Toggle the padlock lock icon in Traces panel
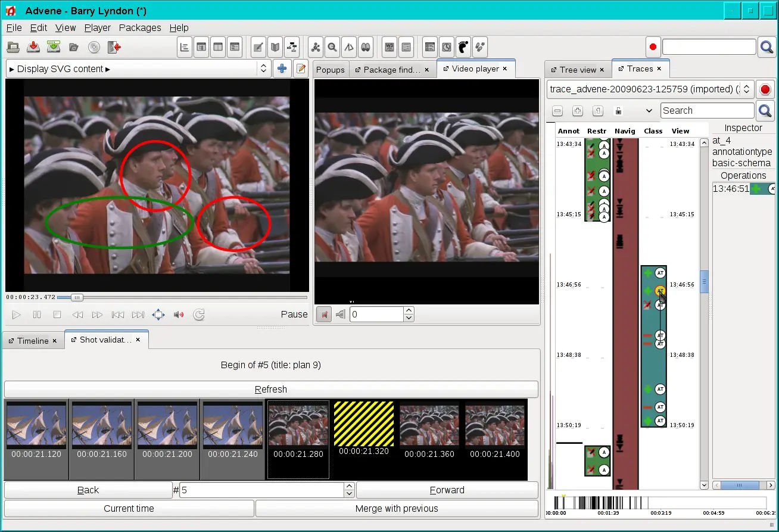This screenshot has height=532, width=779. 618,111
